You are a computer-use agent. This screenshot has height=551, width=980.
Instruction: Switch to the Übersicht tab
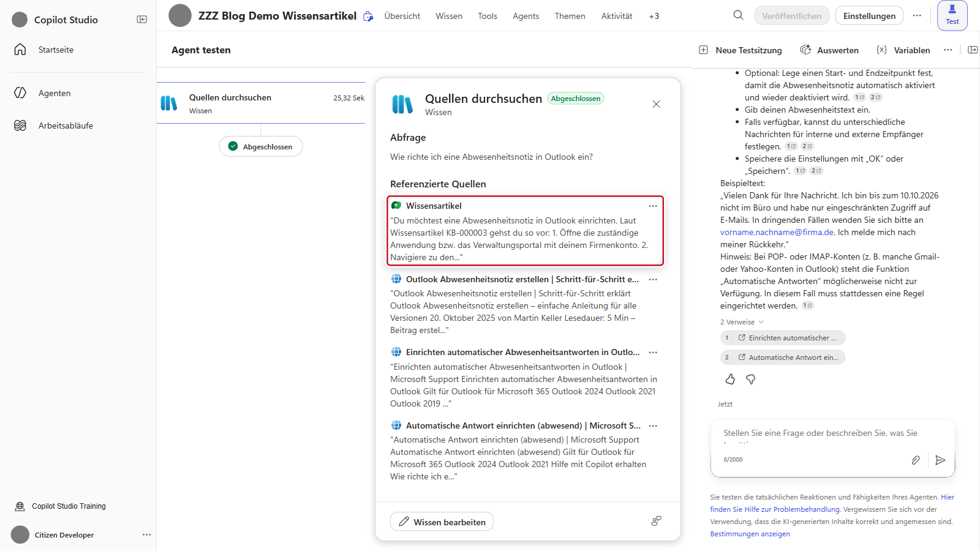[402, 16]
